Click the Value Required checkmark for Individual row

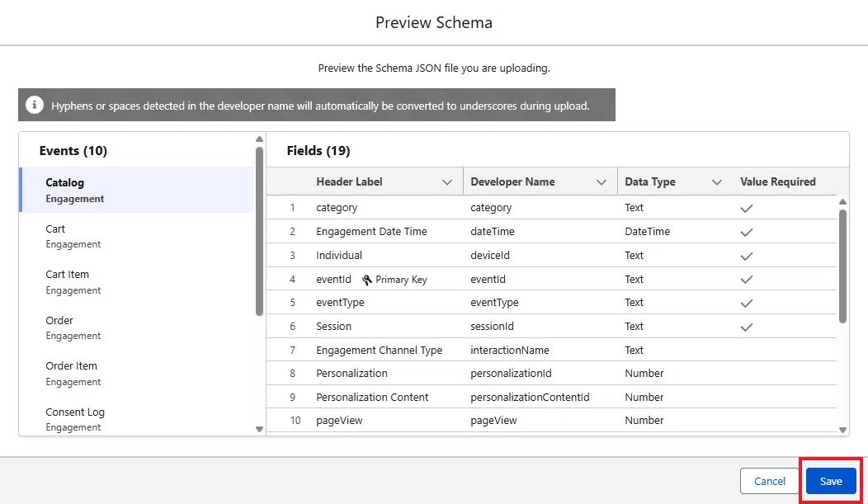tap(746, 256)
